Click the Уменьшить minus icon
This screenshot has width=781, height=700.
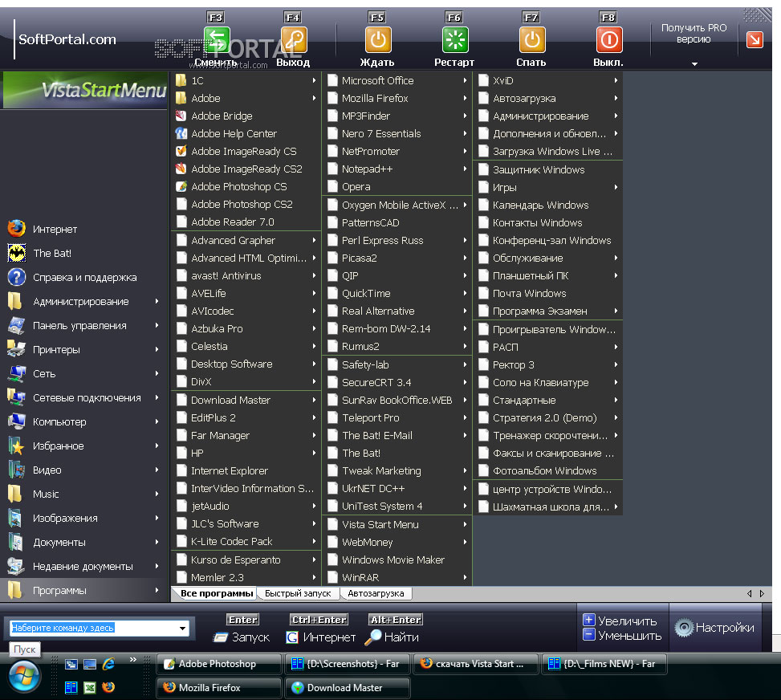pos(588,635)
